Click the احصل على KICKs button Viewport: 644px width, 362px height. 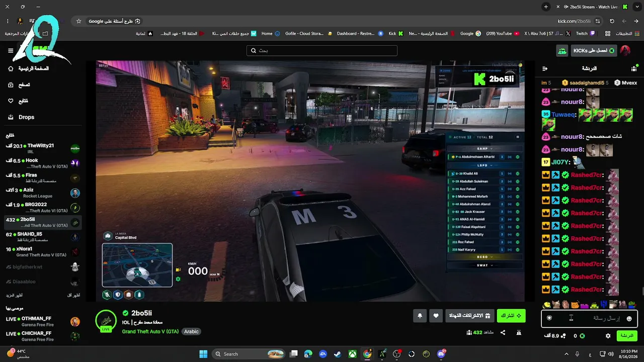click(x=594, y=50)
